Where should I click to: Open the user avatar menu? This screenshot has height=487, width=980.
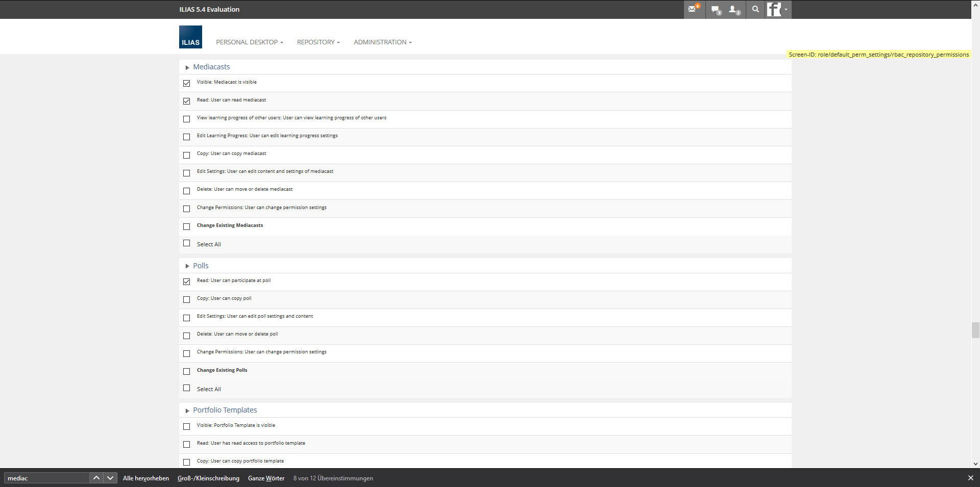coord(777,9)
